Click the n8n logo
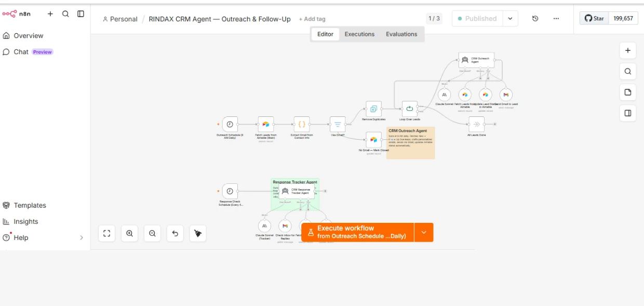644x306 pixels. (17, 14)
